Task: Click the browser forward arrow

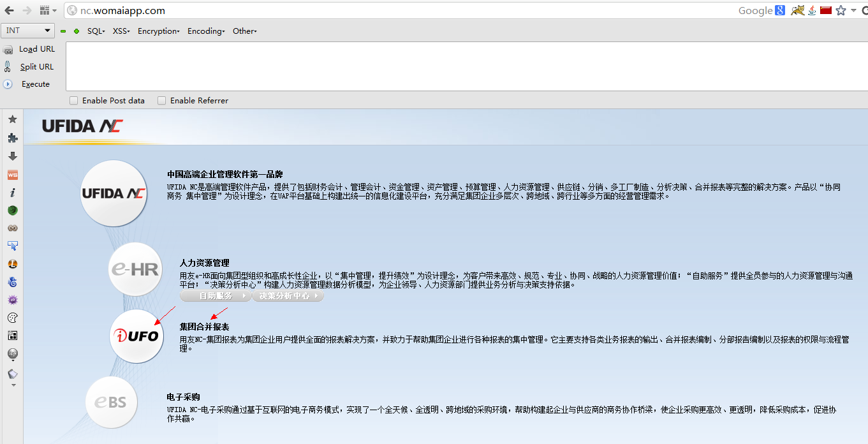Action: pos(27,10)
